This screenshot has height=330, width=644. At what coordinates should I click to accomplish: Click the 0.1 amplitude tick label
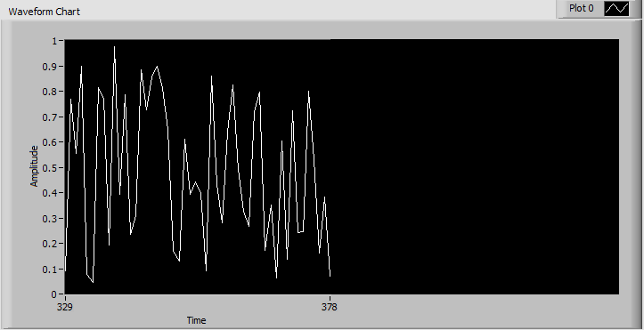pyautogui.click(x=51, y=270)
